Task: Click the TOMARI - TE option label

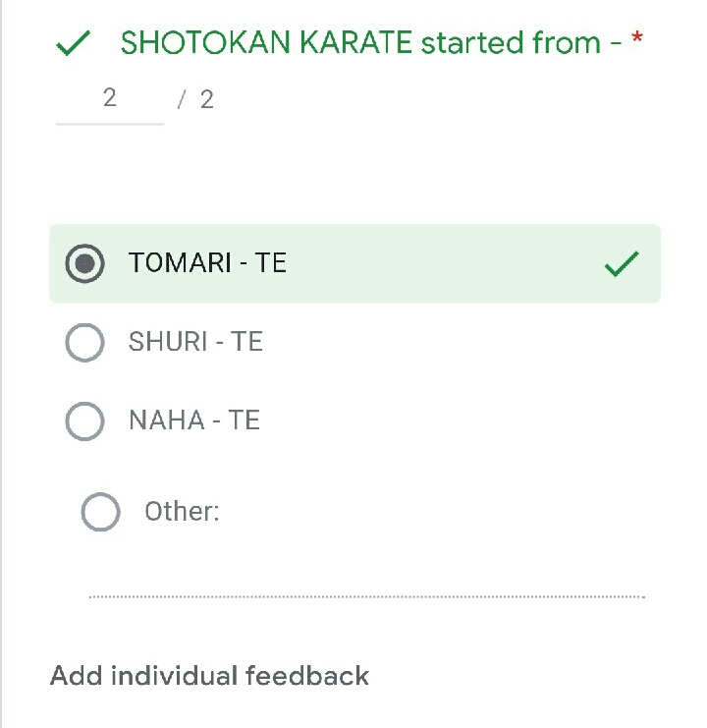Action: [x=207, y=263]
